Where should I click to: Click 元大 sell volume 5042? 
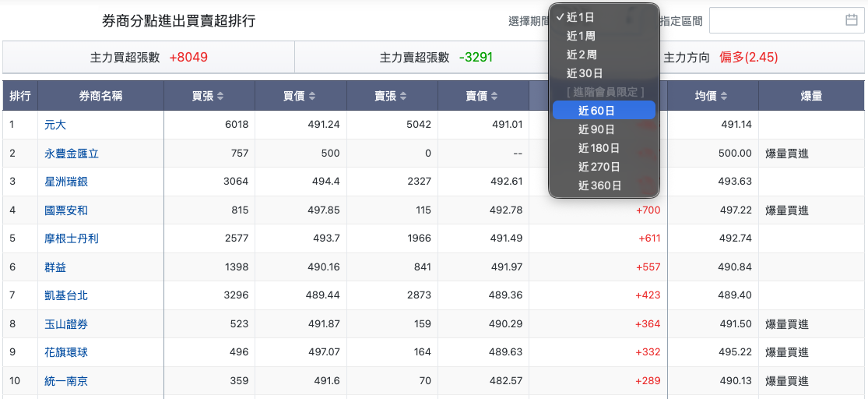419,125
